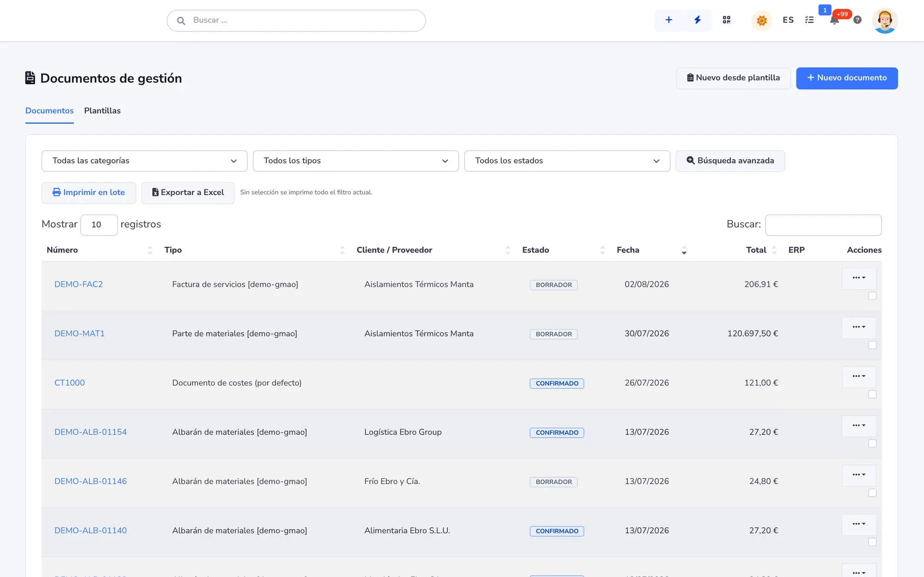Sort table by Cliente / Proveedor column
The height and width of the screenshot is (577, 924).
pos(433,250)
